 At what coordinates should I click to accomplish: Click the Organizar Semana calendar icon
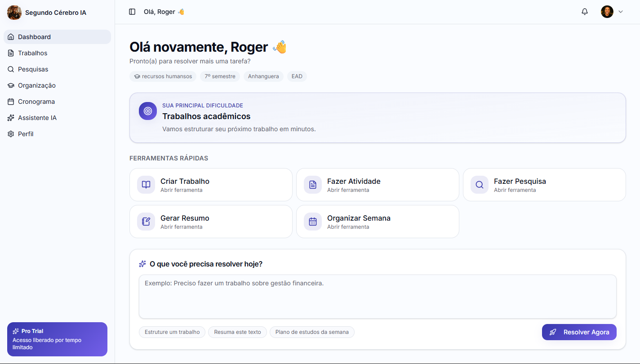click(313, 222)
